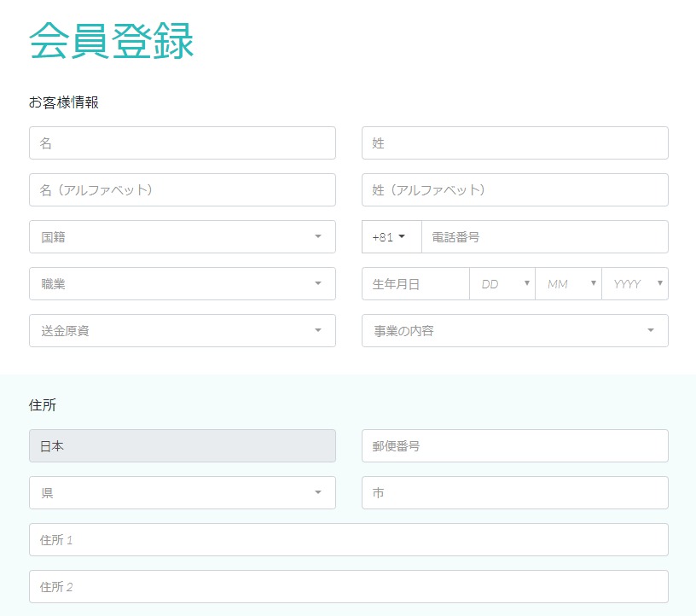Click the 生年月日 birth date label box
The height and width of the screenshot is (616, 696).
(x=415, y=284)
